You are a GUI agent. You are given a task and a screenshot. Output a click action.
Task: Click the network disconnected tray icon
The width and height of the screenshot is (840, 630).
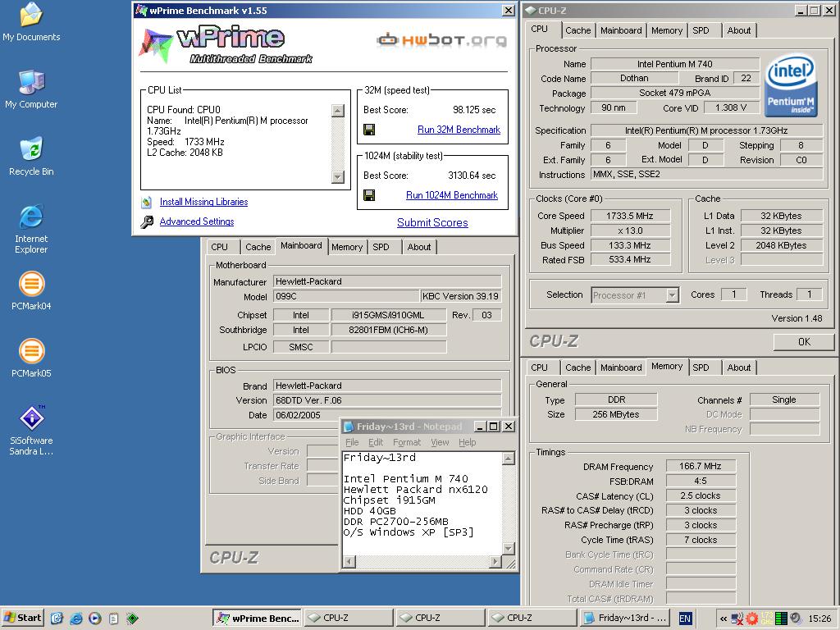pos(737,619)
